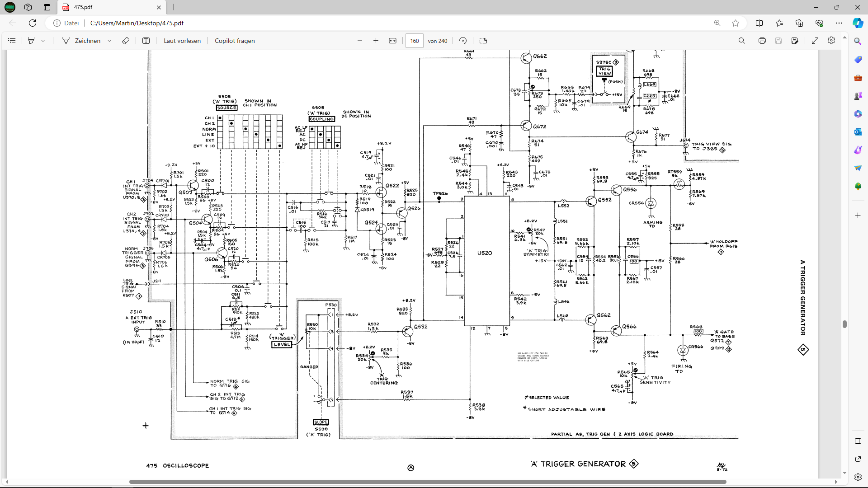
Task: Save PDF as a copy
Action: 795,41
